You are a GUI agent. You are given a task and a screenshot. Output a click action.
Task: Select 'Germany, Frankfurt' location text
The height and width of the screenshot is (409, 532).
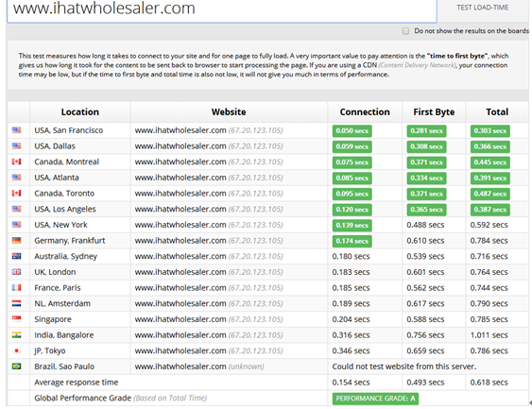70,241
